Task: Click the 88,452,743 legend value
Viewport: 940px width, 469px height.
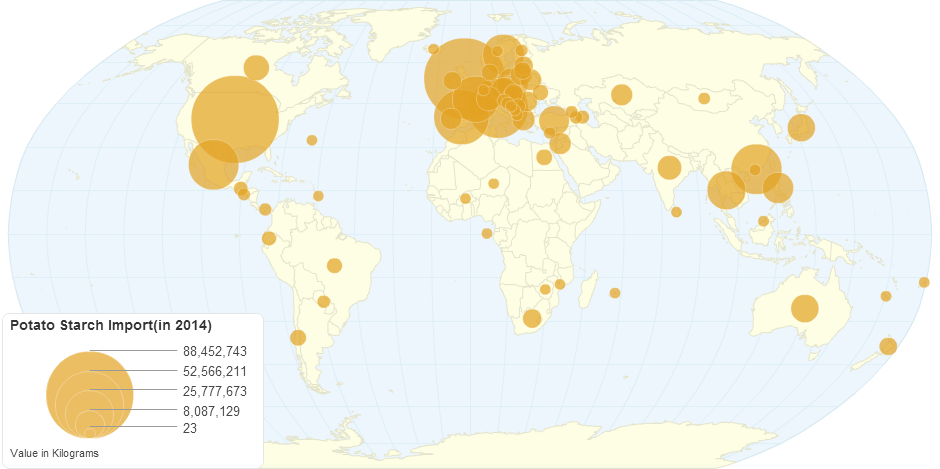Action: [x=214, y=351]
